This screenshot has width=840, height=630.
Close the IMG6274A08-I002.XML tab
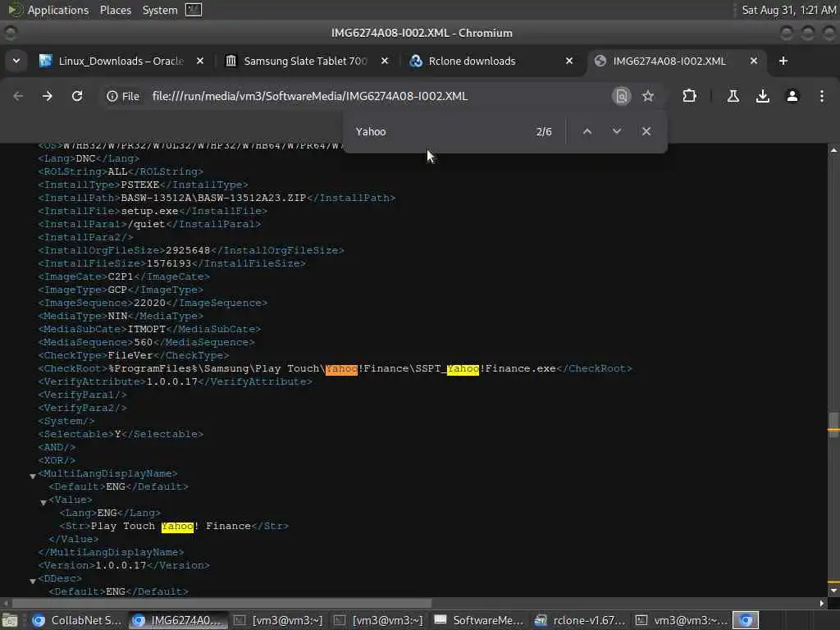click(754, 61)
